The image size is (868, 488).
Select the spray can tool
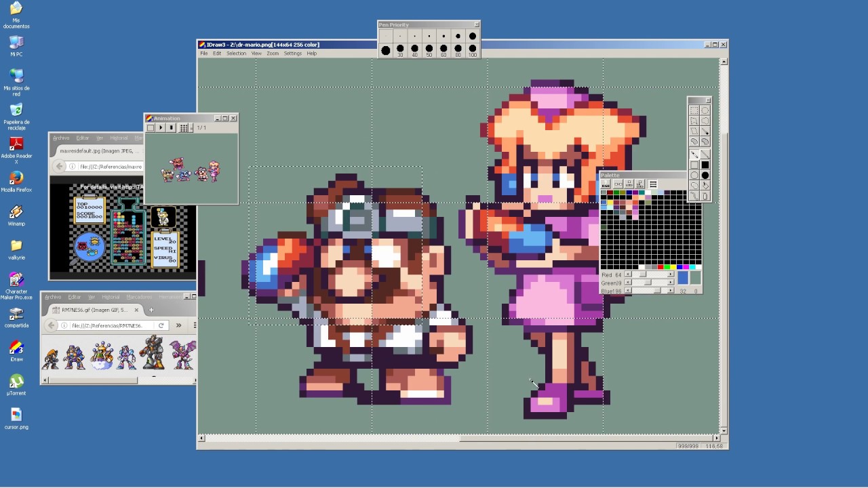705,195
